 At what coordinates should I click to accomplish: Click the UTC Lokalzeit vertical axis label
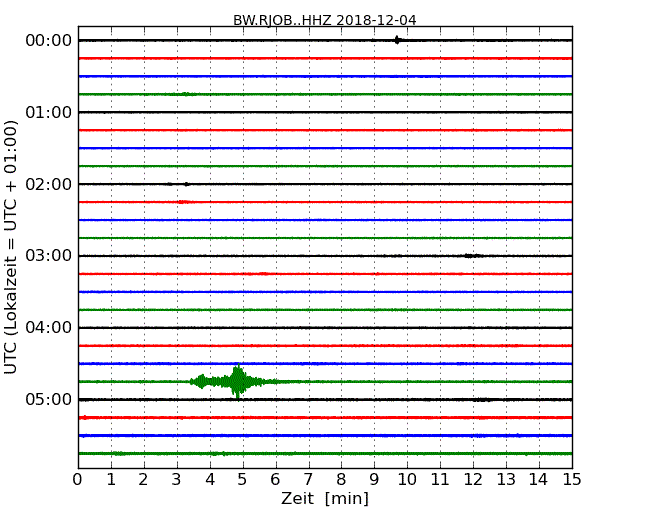pyautogui.click(x=11, y=248)
